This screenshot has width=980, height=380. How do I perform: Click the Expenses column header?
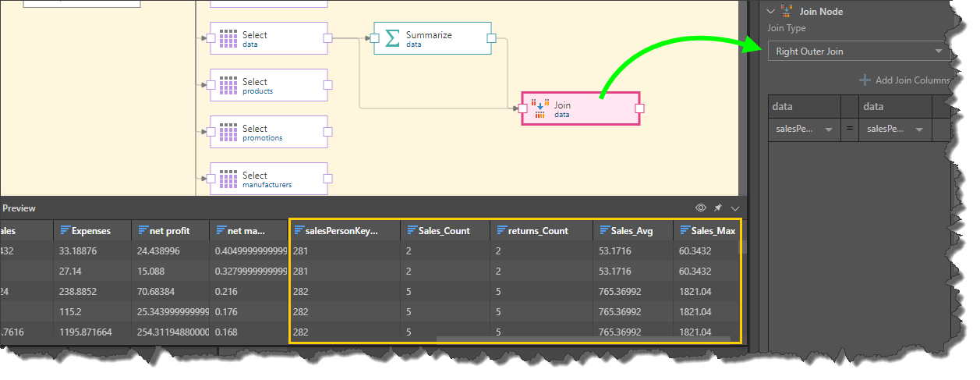pyautogui.click(x=90, y=231)
